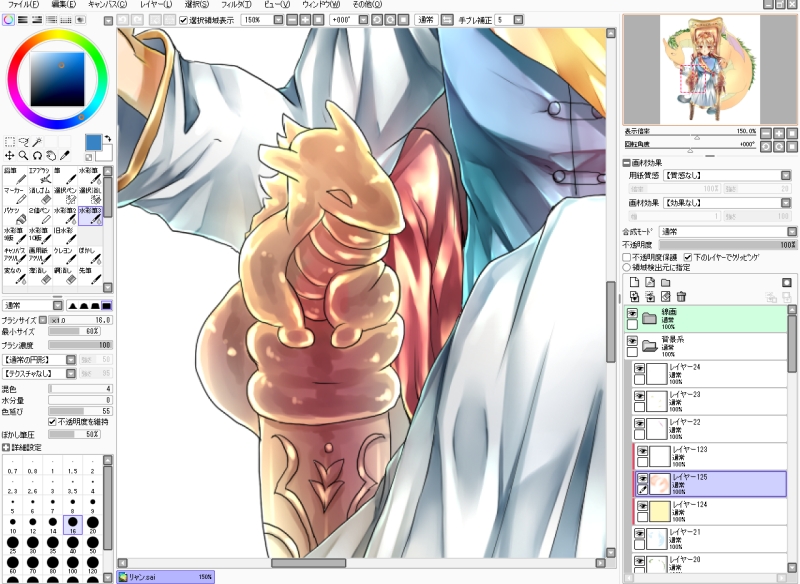The width and height of the screenshot is (800, 584).
Task: Select the zoom magnifier tool
Action: (23, 156)
